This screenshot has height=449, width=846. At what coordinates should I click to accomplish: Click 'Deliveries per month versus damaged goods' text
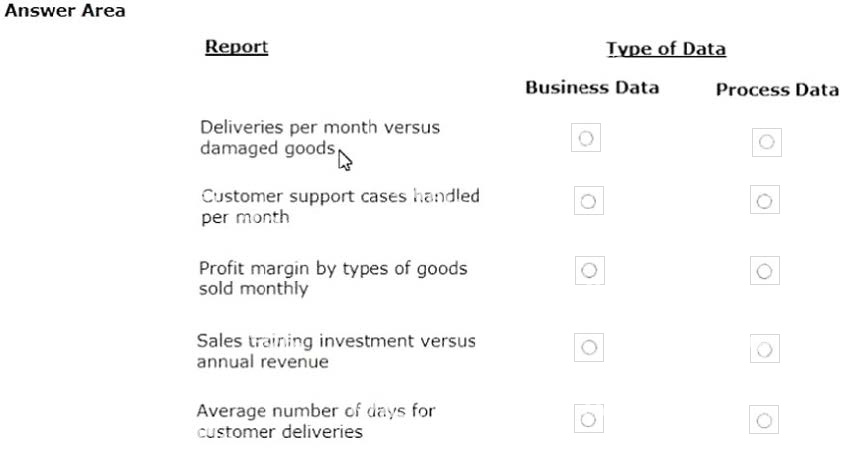320,138
